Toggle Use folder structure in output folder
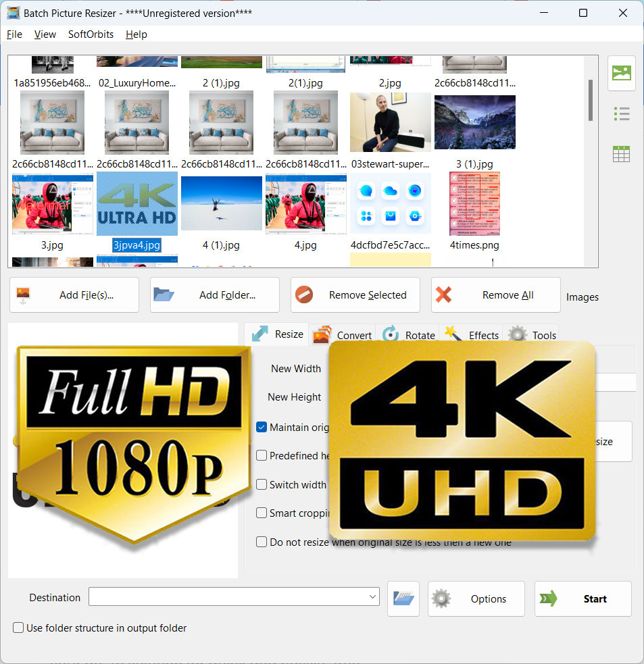This screenshot has width=644, height=664. pos(18,628)
